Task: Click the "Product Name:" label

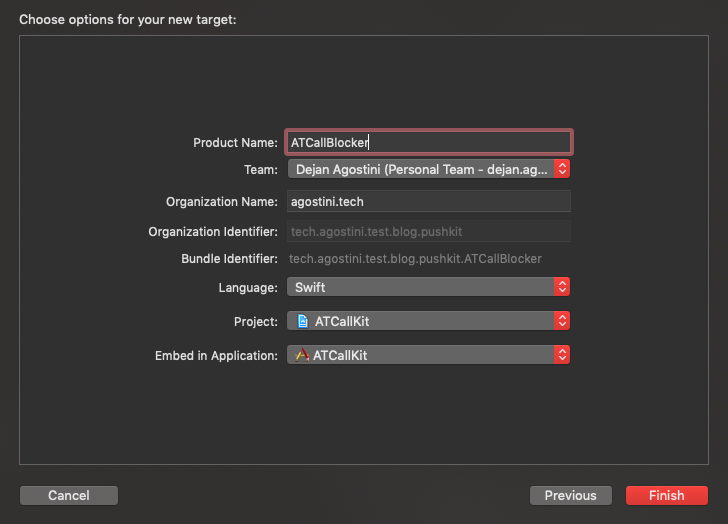Action: (x=235, y=143)
